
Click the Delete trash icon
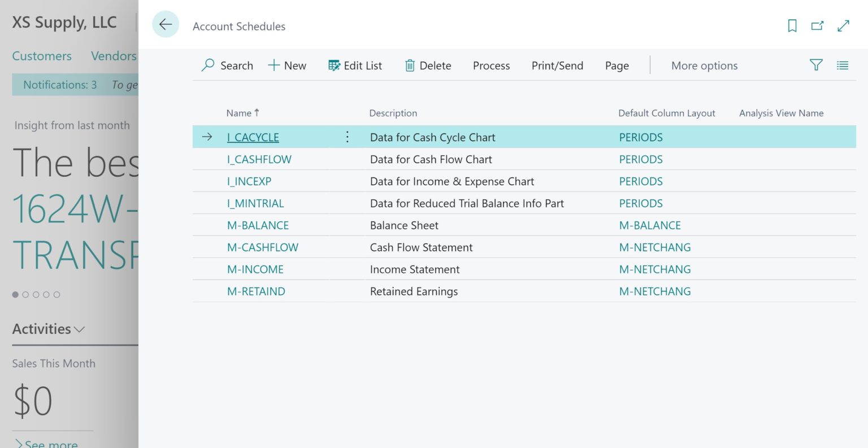point(410,65)
